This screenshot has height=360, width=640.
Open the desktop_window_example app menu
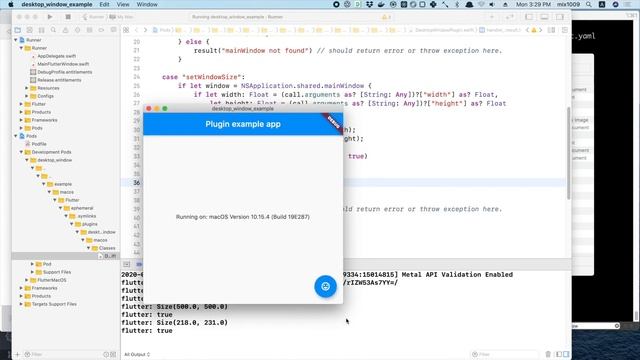pos(57,4)
